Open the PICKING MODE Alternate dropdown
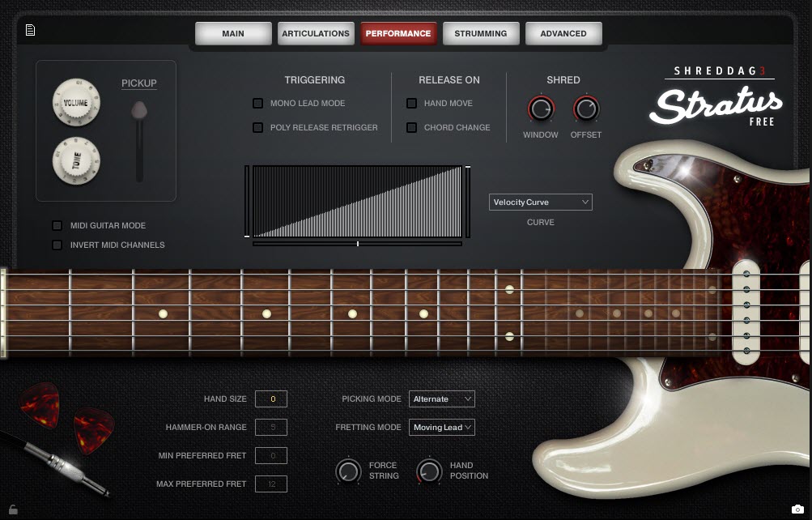The width and height of the screenshot is (812, 520). coord(442,399)
